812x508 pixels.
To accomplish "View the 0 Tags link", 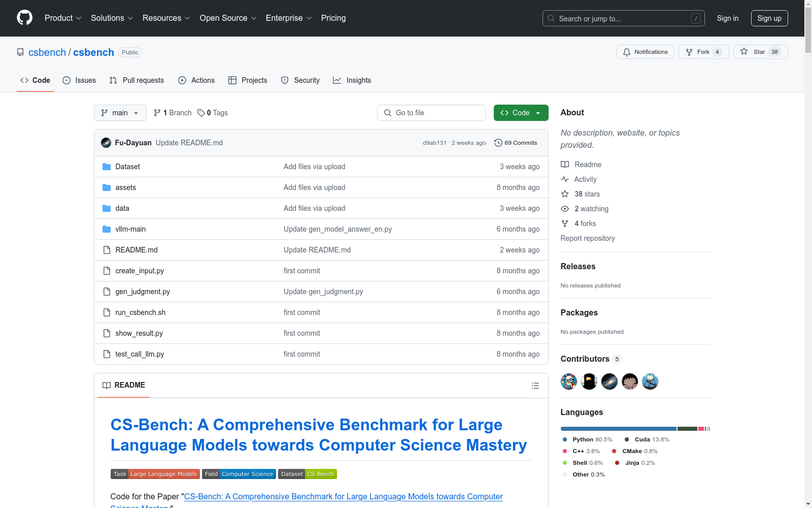I will tap(213, 113).
